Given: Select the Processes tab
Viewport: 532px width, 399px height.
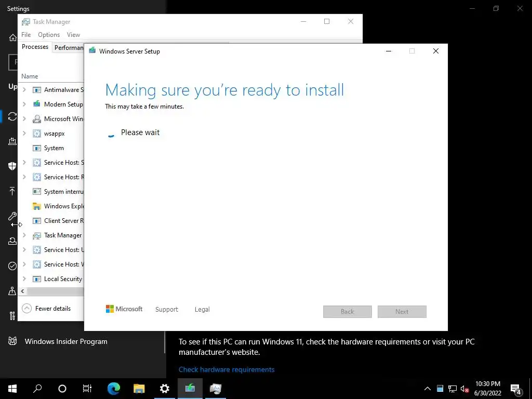Looking at the screenshot, I should (x=35, y=47).
